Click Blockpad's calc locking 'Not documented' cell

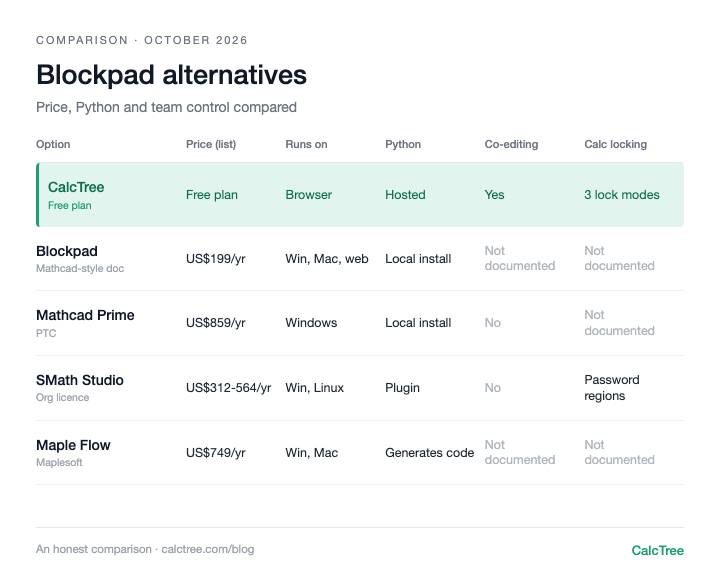pos(619,258)
